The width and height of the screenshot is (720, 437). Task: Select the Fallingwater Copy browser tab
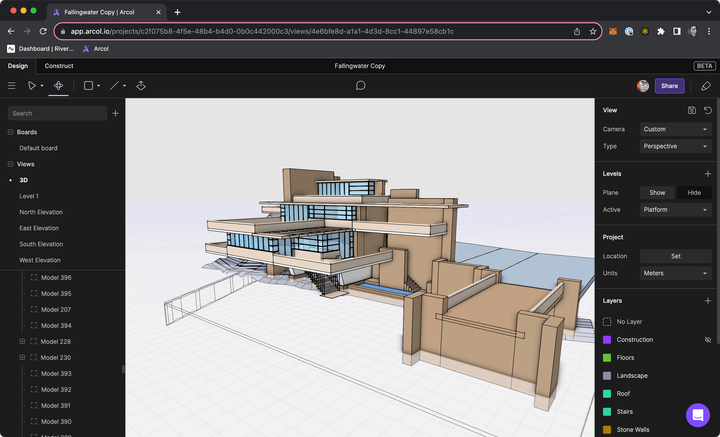pos(107,12)
